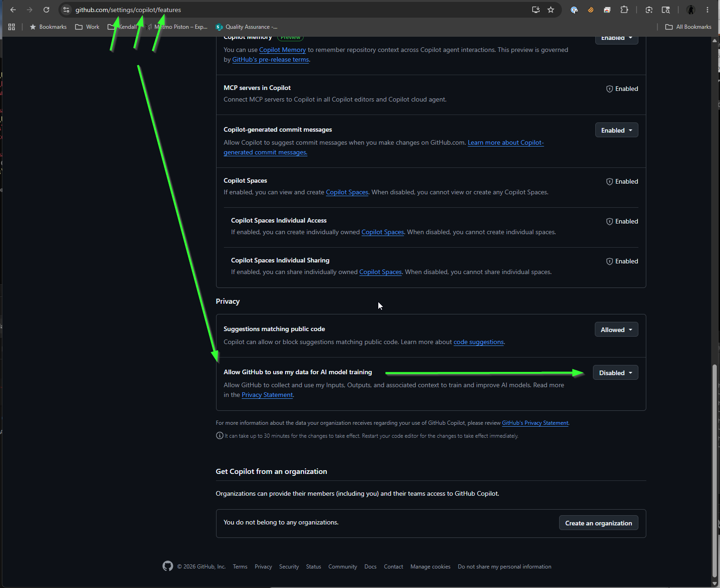Click the browser forward arrow
The width and height of the screenshot is (720, 588).
(30, 10)
